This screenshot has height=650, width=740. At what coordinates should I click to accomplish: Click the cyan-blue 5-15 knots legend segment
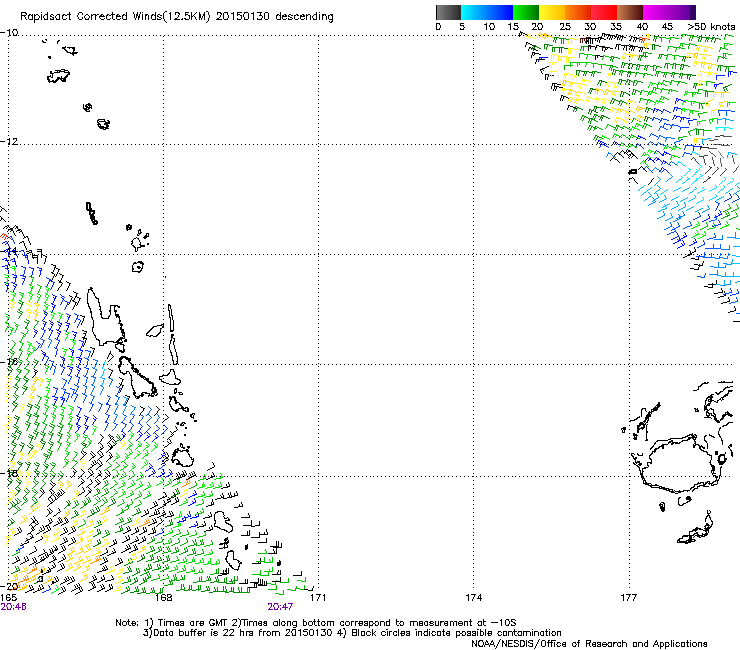[x=487, y=12]
